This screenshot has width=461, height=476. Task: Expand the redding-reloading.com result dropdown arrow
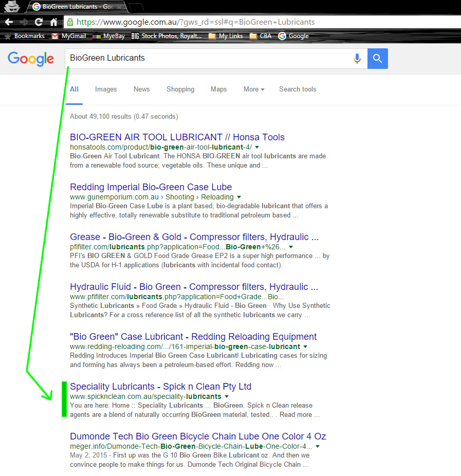(x=305, y=346)
